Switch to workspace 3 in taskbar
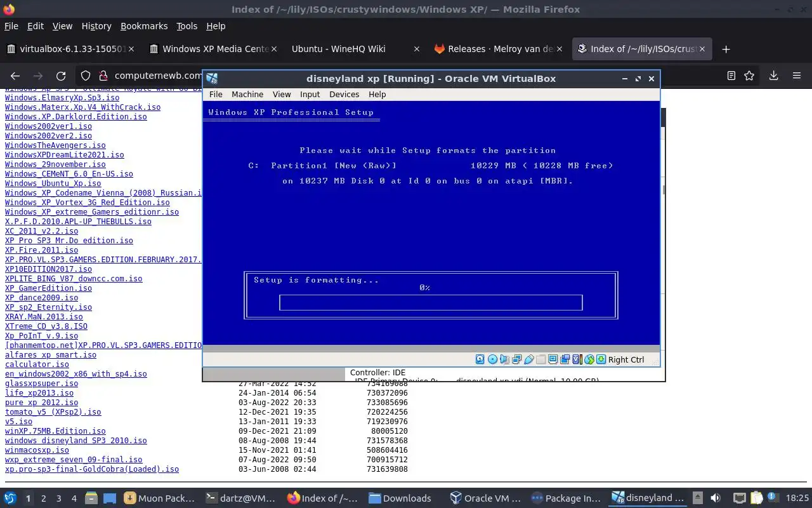812x508 pixels. pos(58,498)
